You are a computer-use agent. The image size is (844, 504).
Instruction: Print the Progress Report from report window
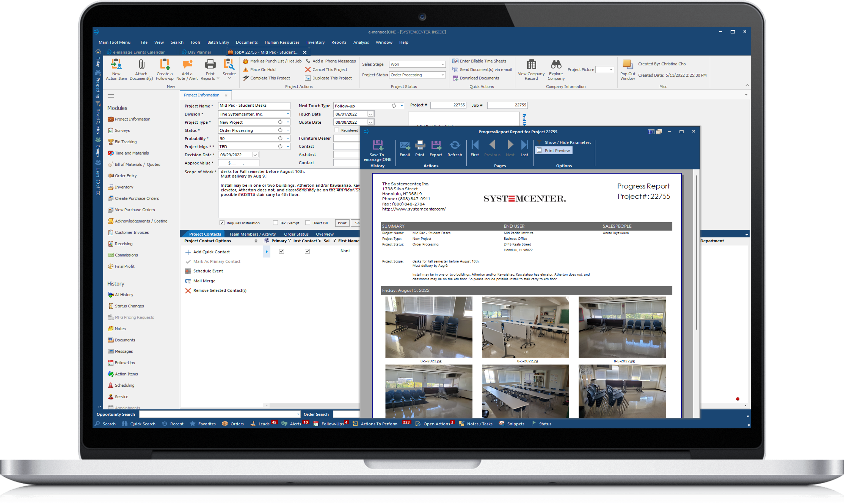[420, 148]
